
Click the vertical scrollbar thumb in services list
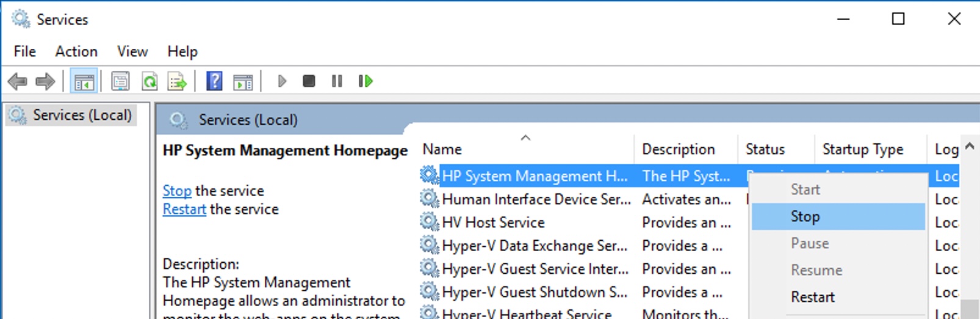(970, 309)
